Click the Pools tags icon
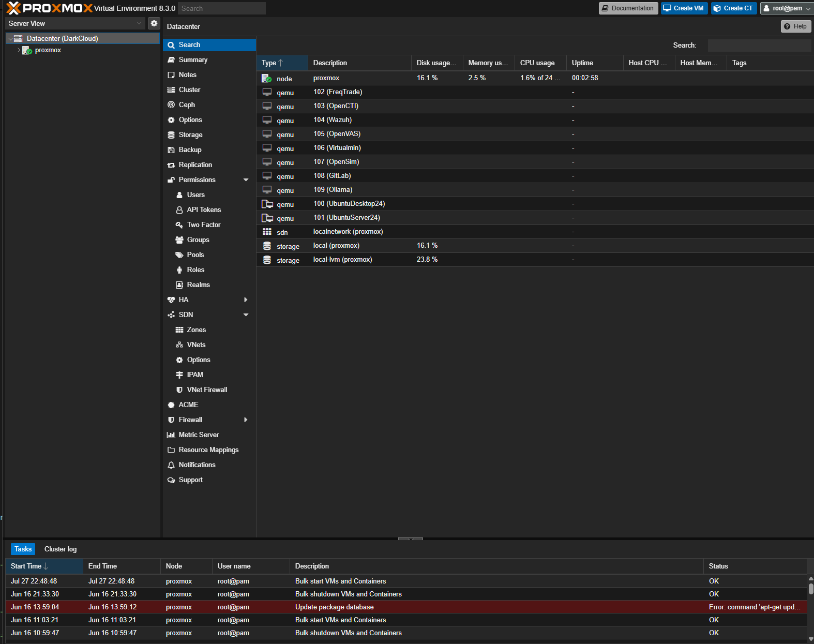Screen dimensions: 814x644 179,255
